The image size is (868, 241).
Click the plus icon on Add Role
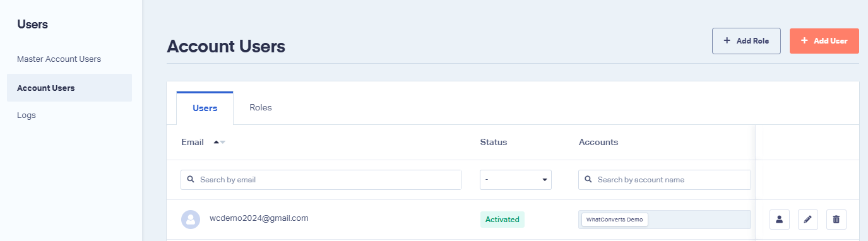[x=727, y=40]
